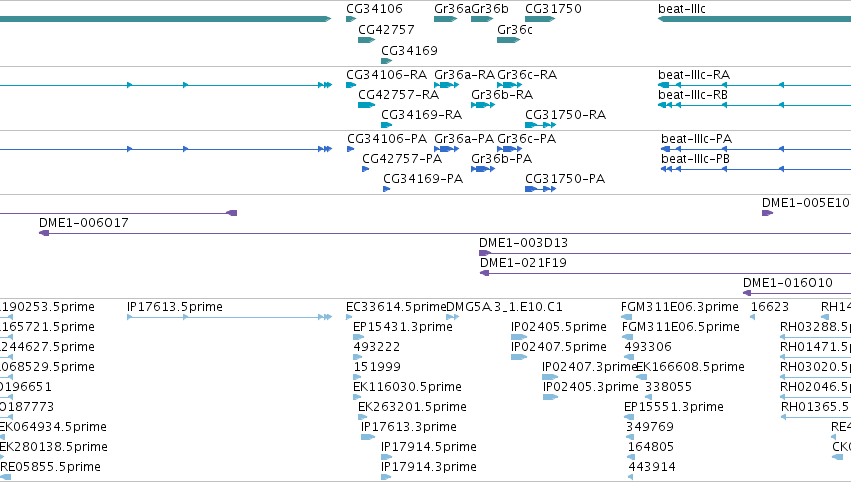Screen dimensions: 851x482
Task: Click the 151999 feature label
Action: [377, 366]
